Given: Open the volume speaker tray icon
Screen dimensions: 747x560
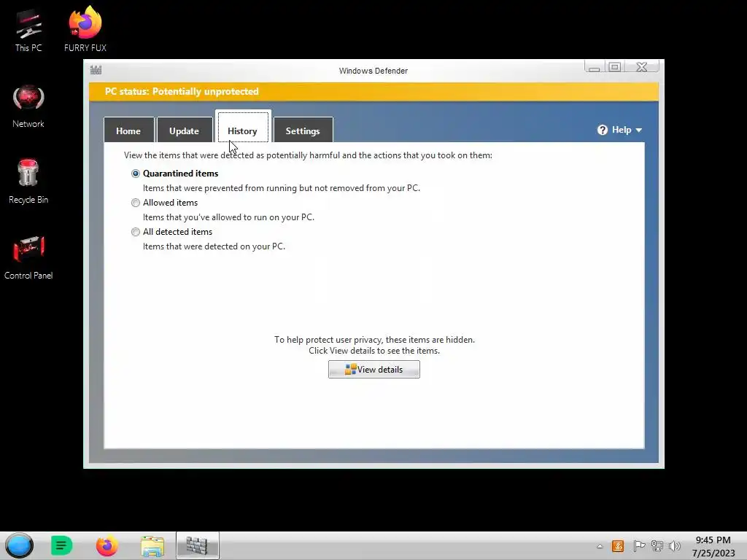Looking at the screenshot, I should click(x=675, y=546).
